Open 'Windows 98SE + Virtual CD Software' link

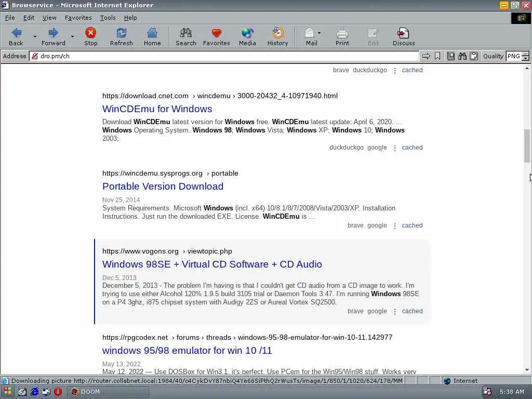click(x=212, y=264)
